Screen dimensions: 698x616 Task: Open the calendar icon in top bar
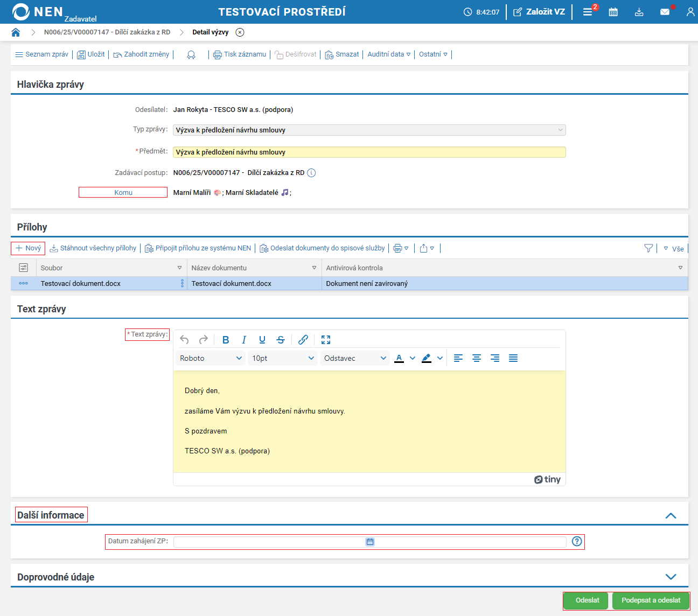(x=613, y=12)
